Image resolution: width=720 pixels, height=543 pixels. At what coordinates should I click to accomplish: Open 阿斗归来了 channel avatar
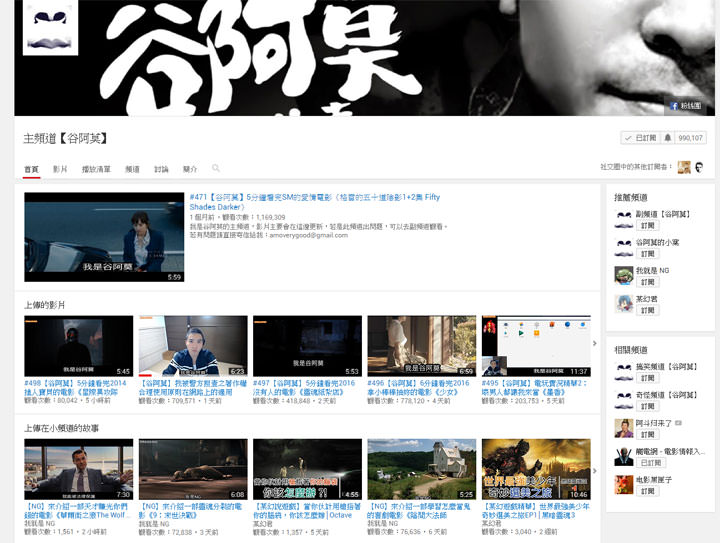(624, 429)
